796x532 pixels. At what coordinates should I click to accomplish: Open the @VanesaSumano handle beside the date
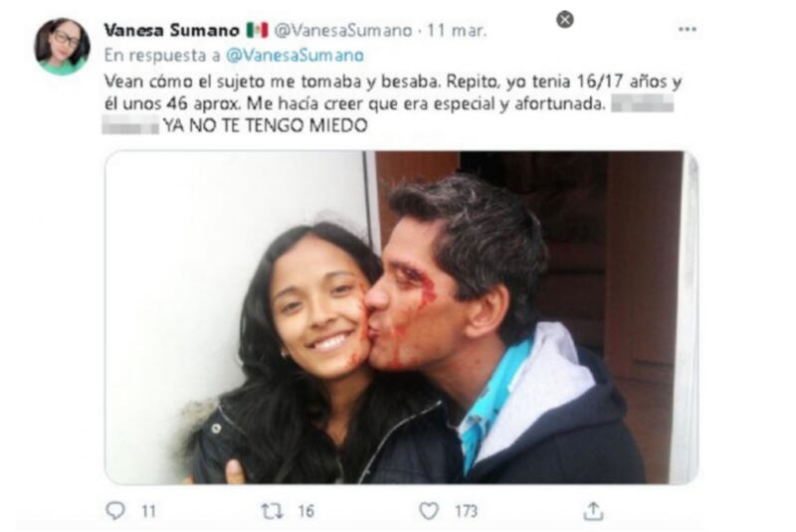[343, 31]
